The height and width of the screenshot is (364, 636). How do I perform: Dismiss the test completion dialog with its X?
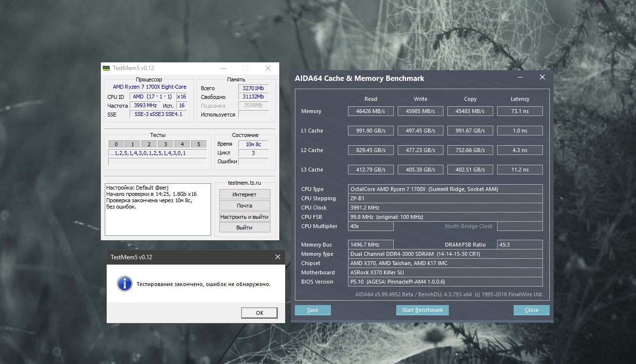pos(278,257)
